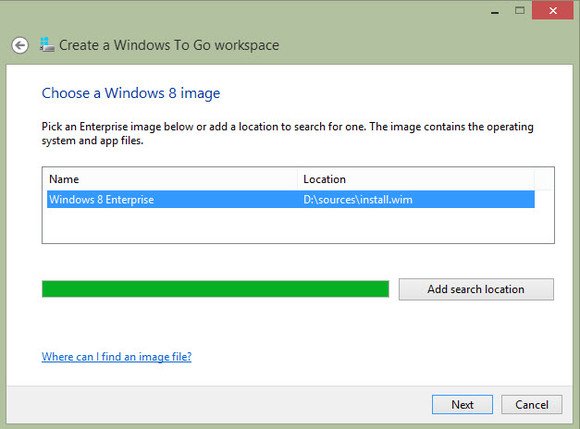580x429 pixels.
Task: Click the empty area below the image row
Action: pyautogui.click(x=298, y=225)
